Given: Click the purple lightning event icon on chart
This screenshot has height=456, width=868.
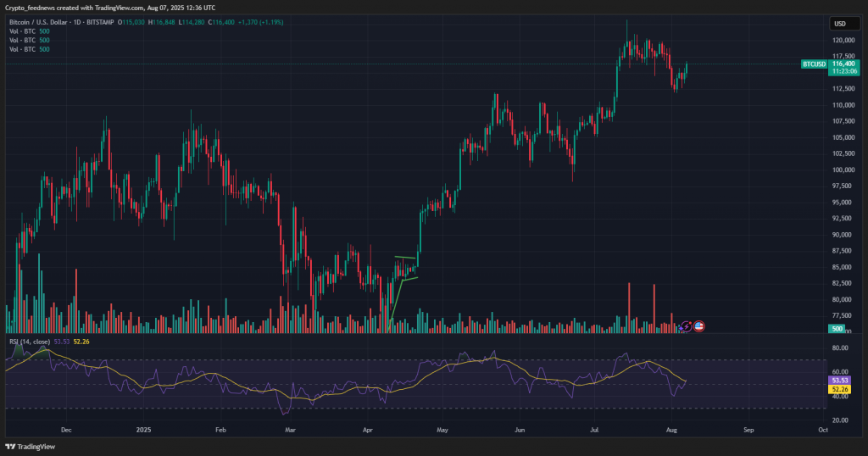Looking at the screenshot, I should pyautogui.click(x=686, y=325).
